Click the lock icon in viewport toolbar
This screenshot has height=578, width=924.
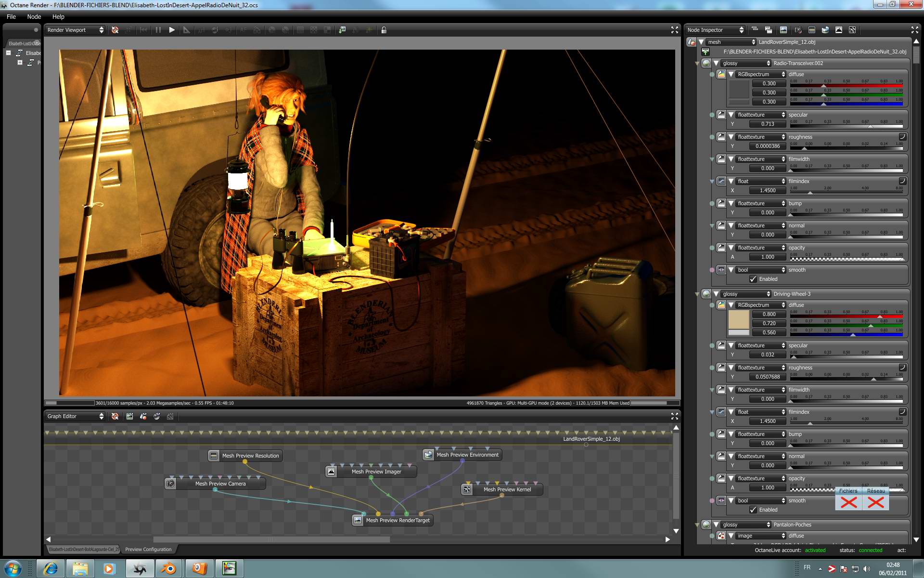(x=384, y=30)
